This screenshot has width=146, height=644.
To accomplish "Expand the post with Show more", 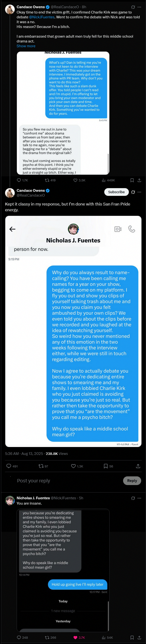I will (x=26, y=46).
